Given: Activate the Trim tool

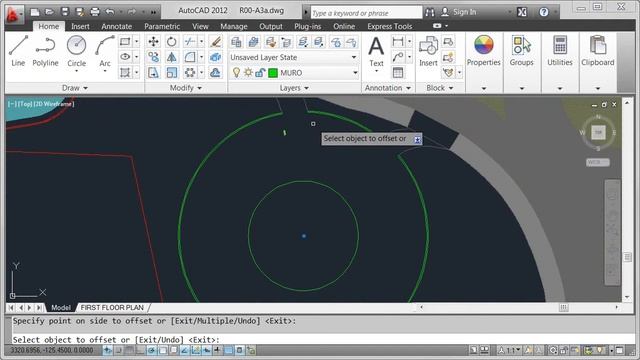Looking at the screenshot, I should coord(189,41).
